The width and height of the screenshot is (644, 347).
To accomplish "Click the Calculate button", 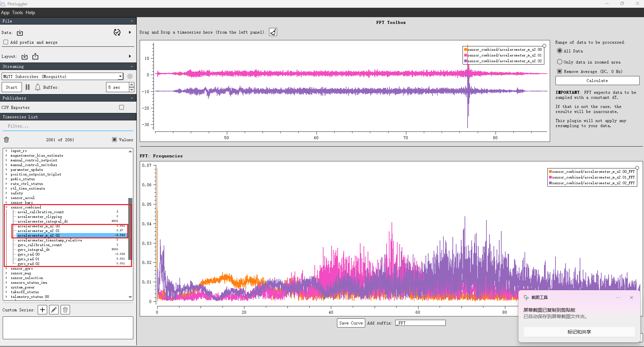I will (x=597, y=81).
